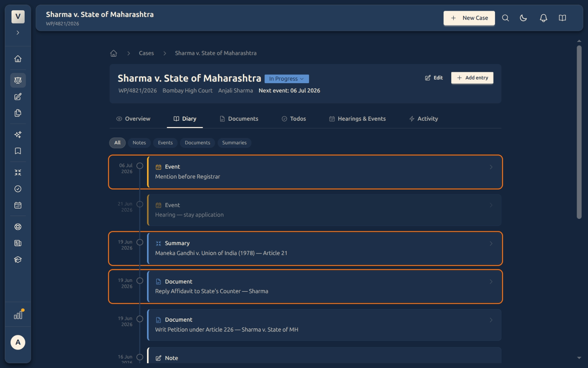This screenshot has height=368, width=588.
Task: Switch to the Overview tab
Action: tap(133, 119)
